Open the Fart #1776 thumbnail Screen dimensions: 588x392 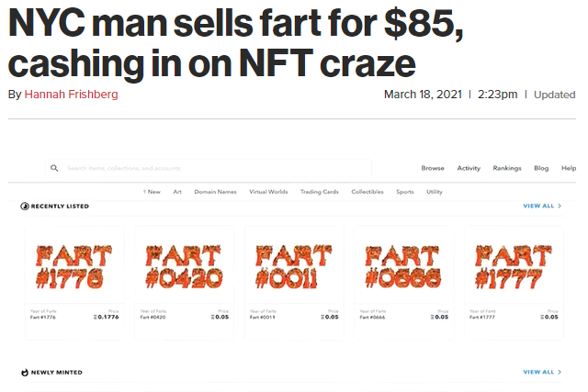click(x=74, y=266)
